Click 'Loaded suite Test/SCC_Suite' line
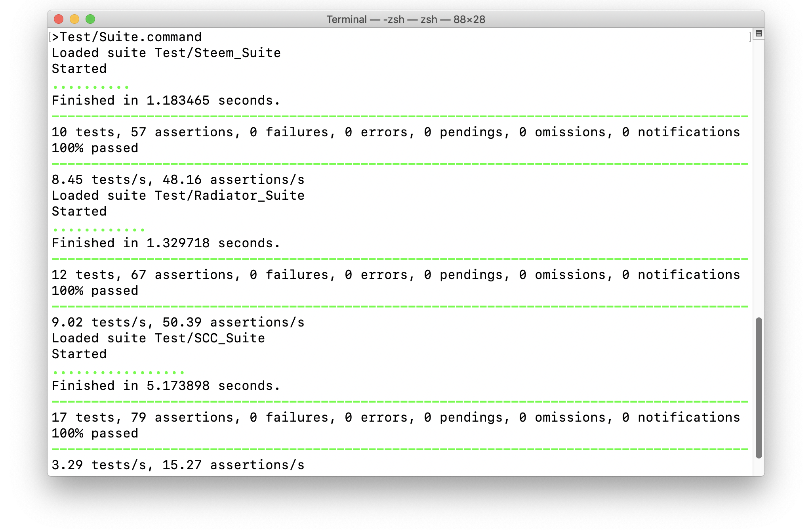812x531 pixels. 158,338
